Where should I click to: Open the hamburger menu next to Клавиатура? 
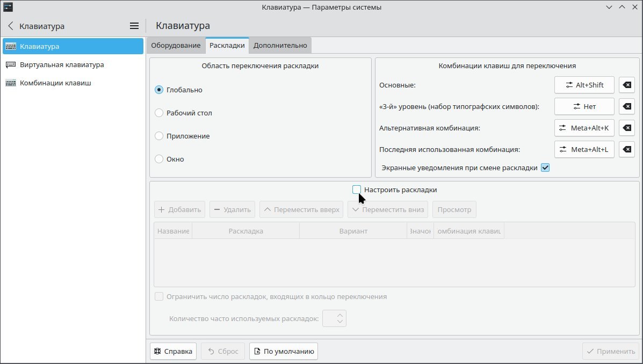(x=134, y=25)
